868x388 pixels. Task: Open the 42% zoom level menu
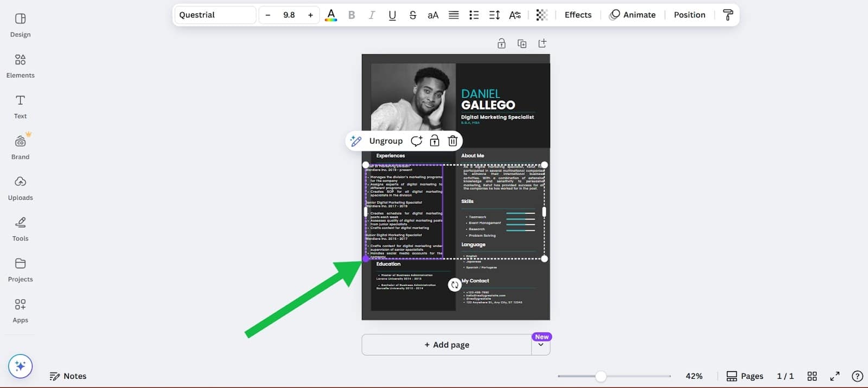tap(694, 376)
